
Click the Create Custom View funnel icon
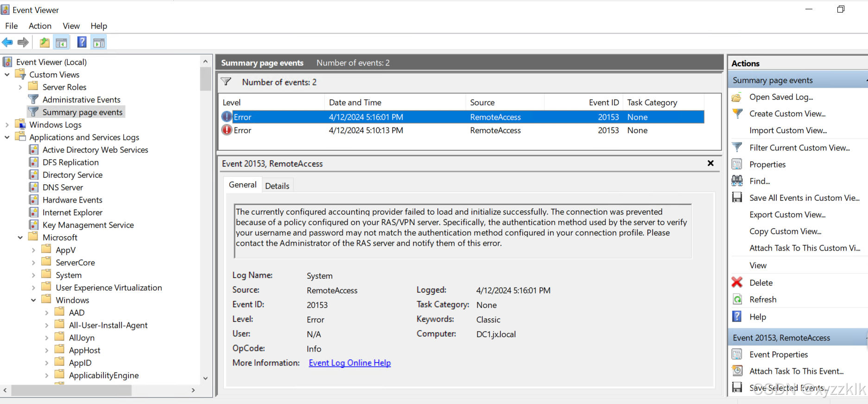737,113
